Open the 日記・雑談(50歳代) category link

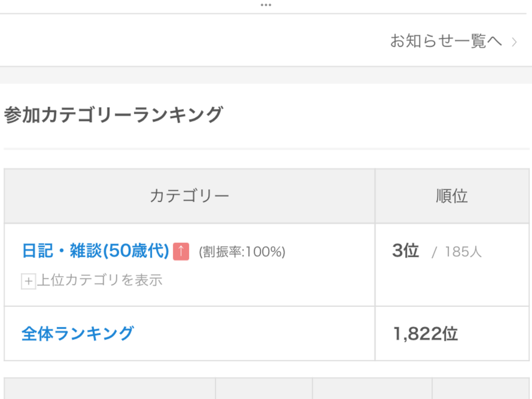tap(96, 251)
